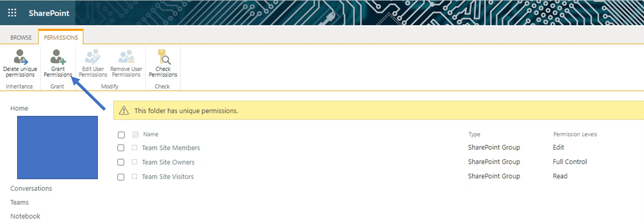Open the app launcher waffle icon

[x=12, y=13]
